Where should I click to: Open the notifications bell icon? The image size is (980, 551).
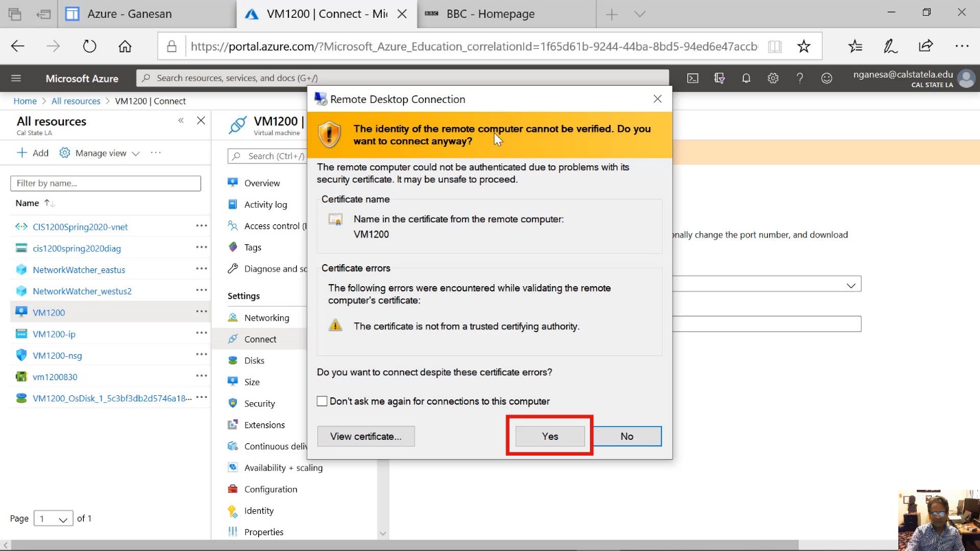point(746,78)
